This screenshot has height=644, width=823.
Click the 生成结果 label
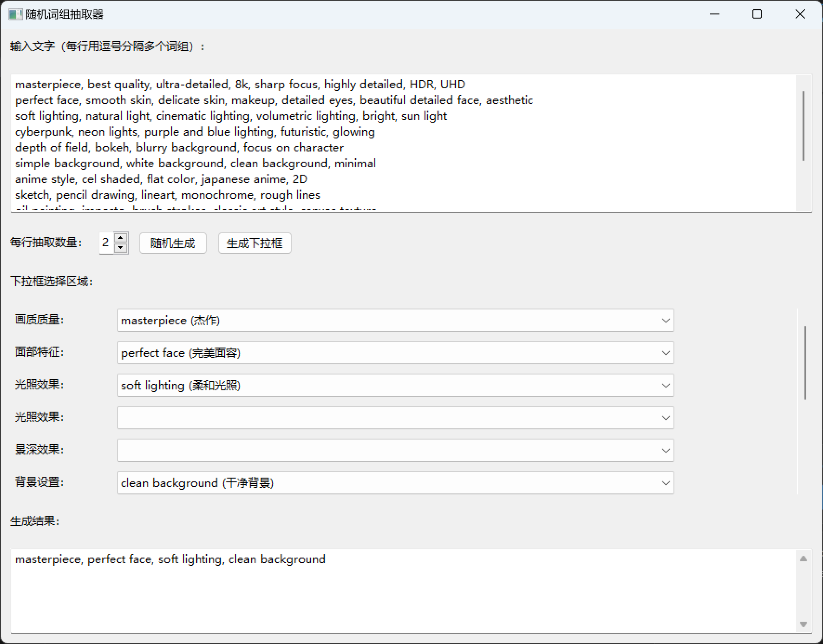(35, 521)
